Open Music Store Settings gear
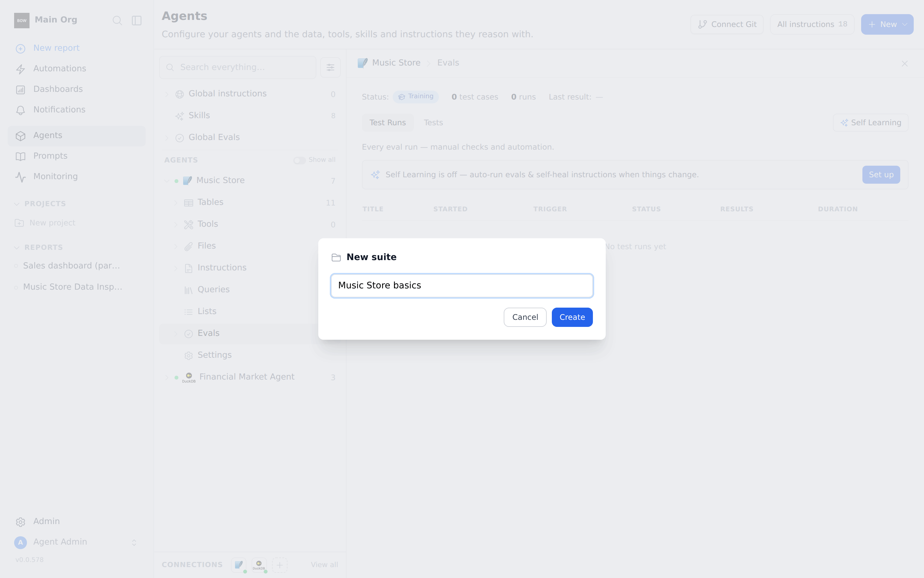 (189, 355)
